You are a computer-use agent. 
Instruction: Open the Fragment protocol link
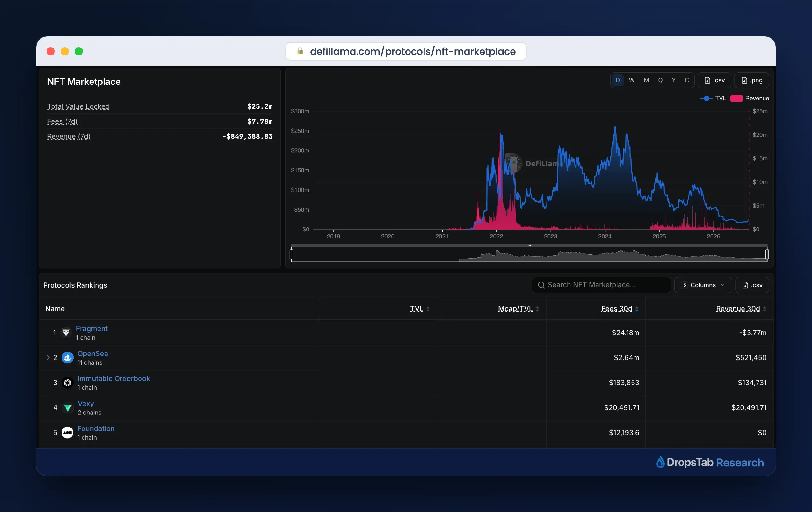[92, 328]
